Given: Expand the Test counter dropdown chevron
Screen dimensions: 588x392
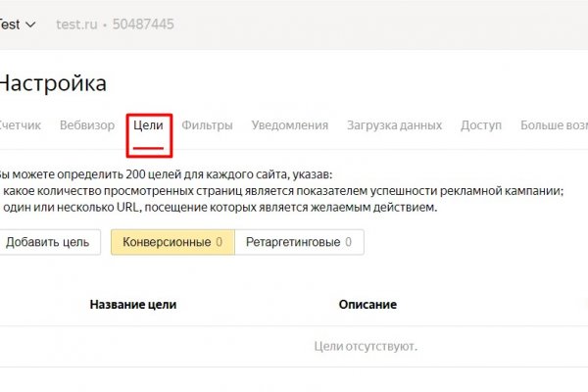Looking at the screenshot, I should point(29,24).
